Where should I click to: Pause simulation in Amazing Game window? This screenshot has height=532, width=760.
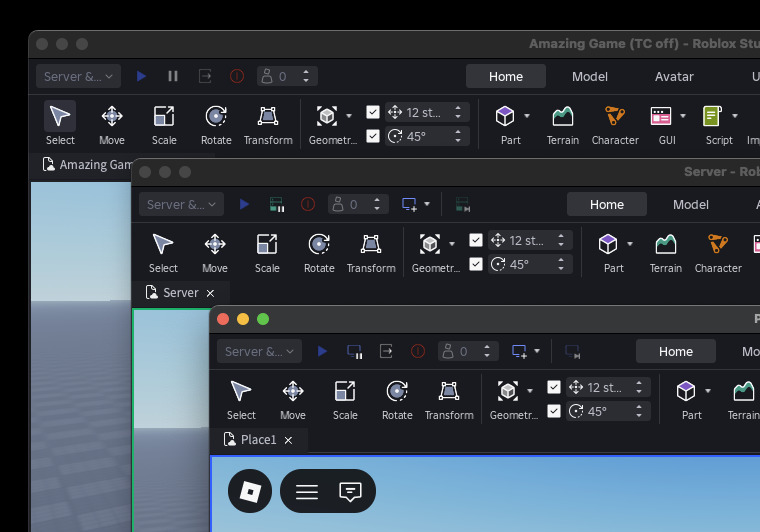(x=173, y=76)
